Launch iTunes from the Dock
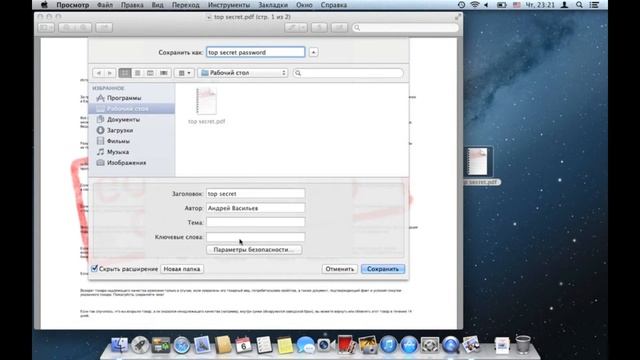Viewport: 640px width, 360px height. click(388, 345)
